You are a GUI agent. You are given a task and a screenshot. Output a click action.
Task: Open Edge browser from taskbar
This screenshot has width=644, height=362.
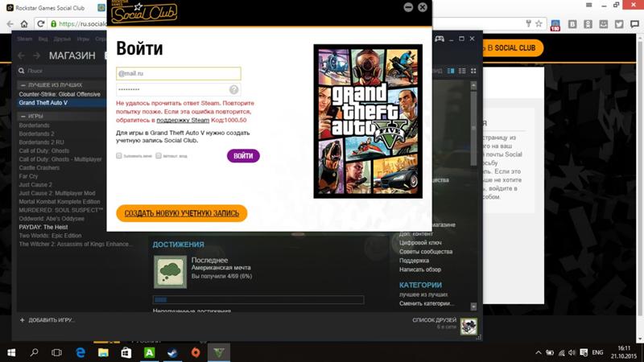click(x=80, y=352)
